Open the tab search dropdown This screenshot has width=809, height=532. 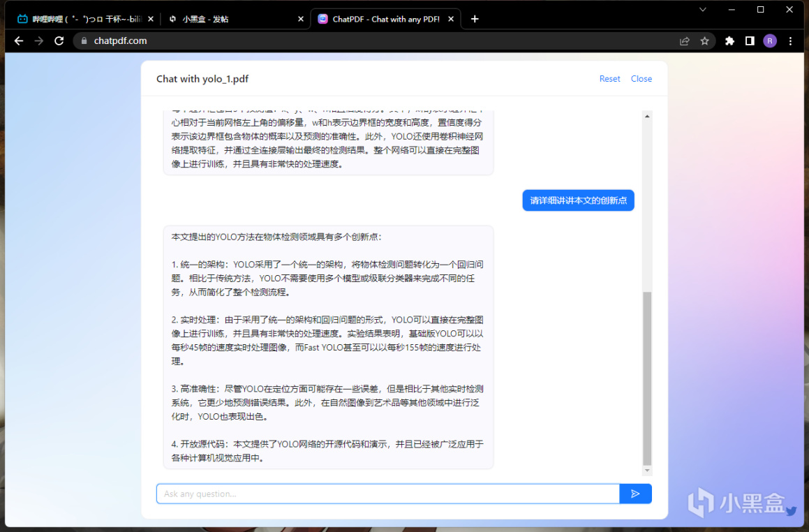(x=703, y=9)
